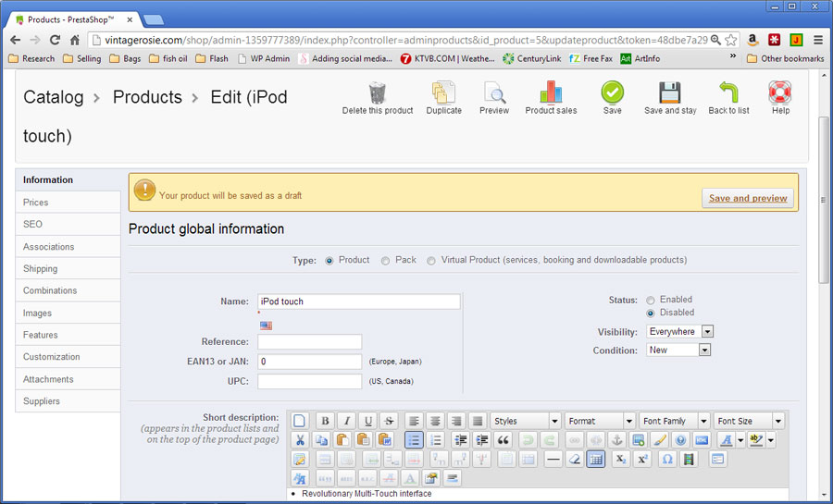Show hidden bookmarks via the chevron
The height and width of the screenshot is (504, 833).
click(733, 56)
